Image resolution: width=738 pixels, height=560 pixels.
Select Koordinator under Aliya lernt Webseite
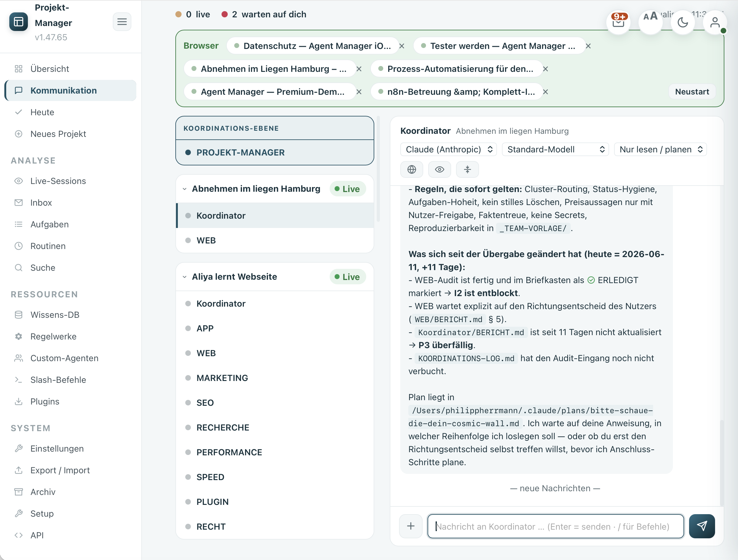275,304
